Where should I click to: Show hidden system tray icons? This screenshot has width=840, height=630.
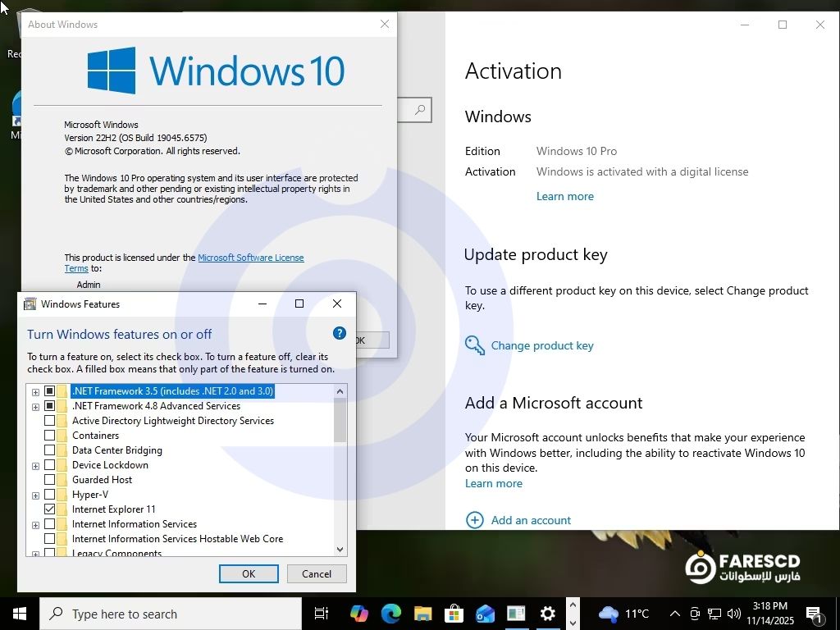pyautogui.click(x=674, y=614)
